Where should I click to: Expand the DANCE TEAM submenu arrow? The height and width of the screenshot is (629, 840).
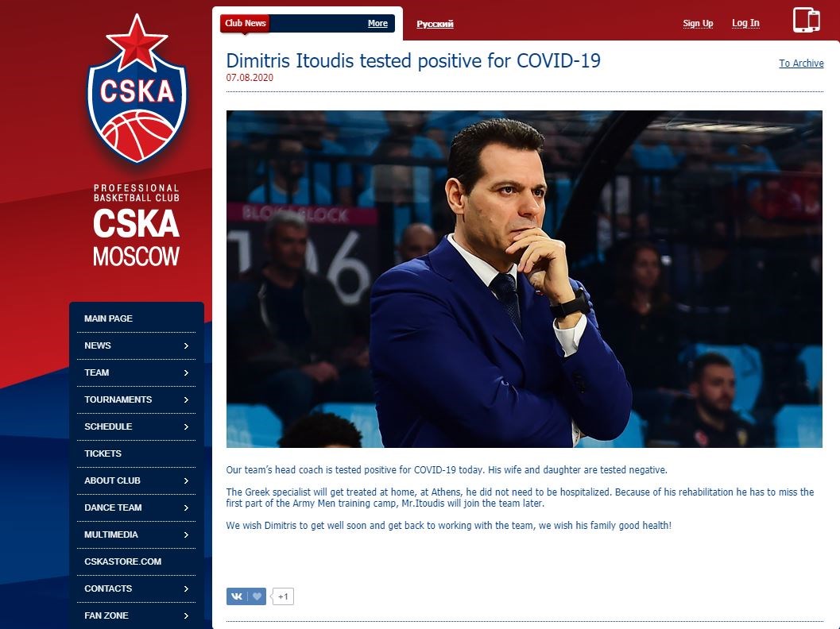coord(187,507)
